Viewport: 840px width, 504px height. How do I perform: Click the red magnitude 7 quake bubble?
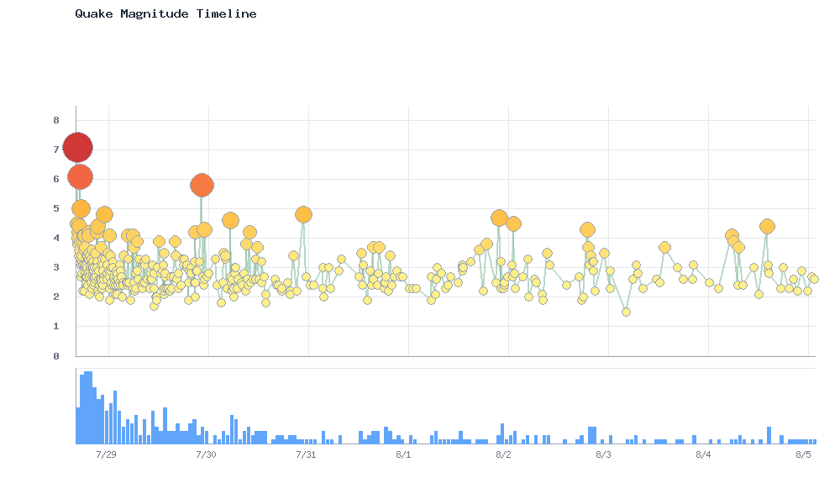(x=77, y=147)
